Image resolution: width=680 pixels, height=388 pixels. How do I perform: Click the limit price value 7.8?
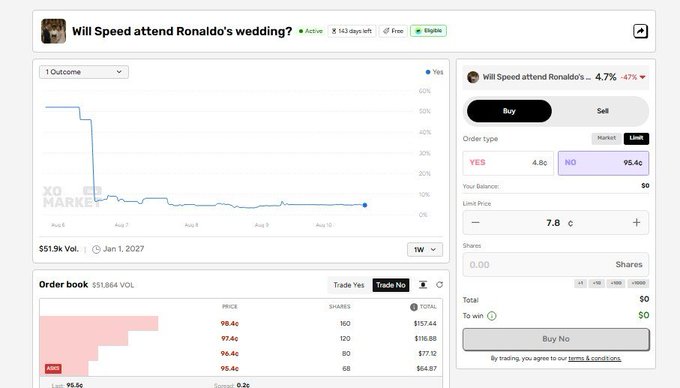tap(553, 223)
